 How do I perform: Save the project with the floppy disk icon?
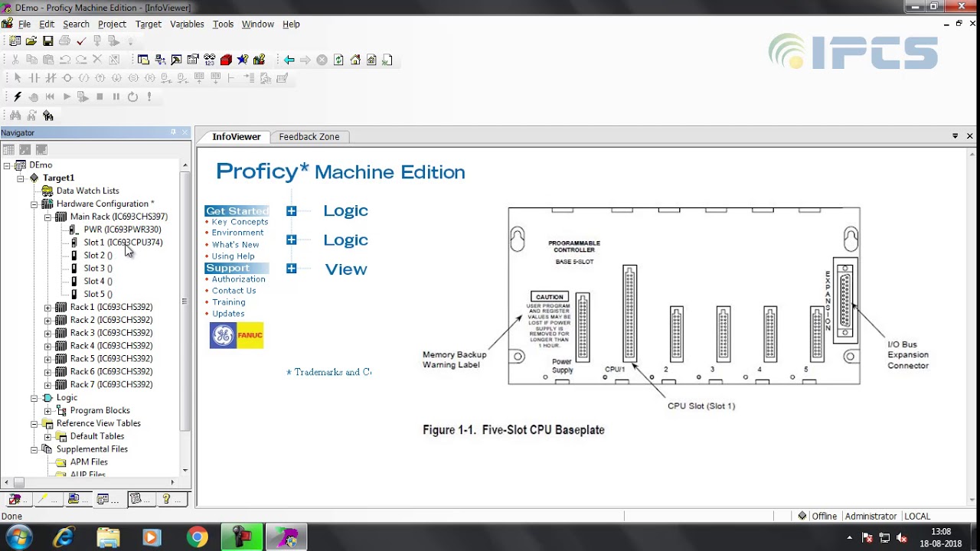[47, 41]
